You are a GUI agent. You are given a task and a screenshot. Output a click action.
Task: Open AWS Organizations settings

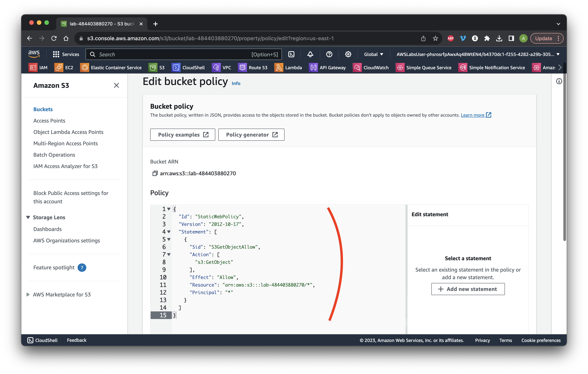(67, 240)
